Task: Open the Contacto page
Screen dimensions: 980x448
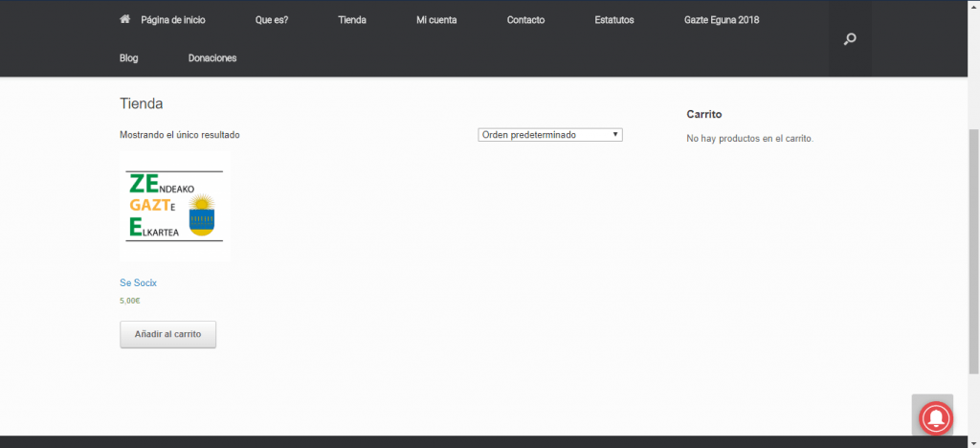Action: pyautogui.click(x=525, y=20)
